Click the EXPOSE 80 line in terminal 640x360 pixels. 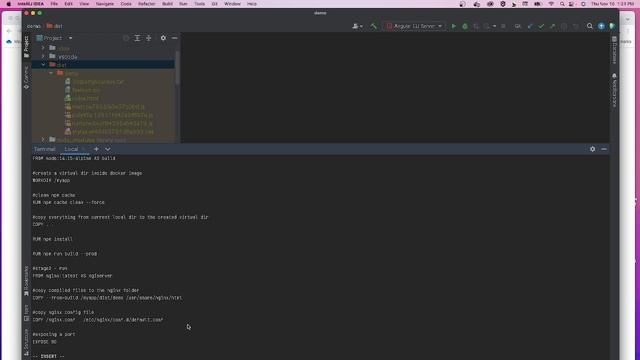tap(45, 342)
